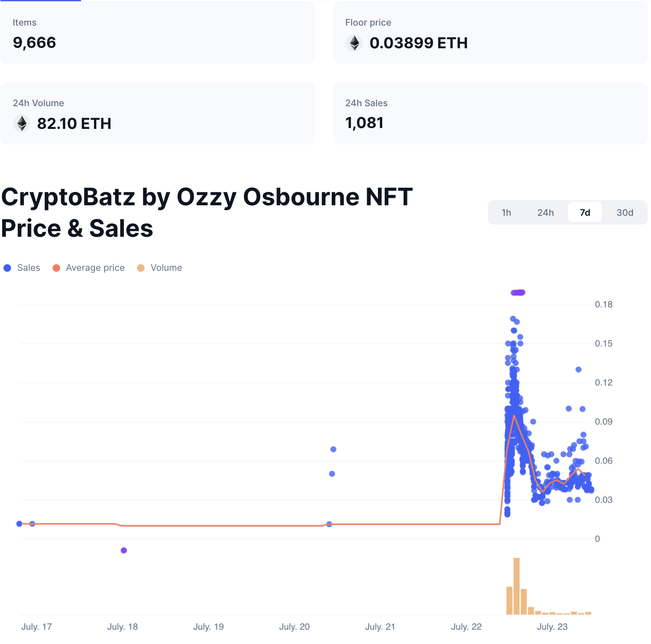Click the Ethereum icon beside 24h volume
This screenshot has height=644, width=651.
point(22,123)
